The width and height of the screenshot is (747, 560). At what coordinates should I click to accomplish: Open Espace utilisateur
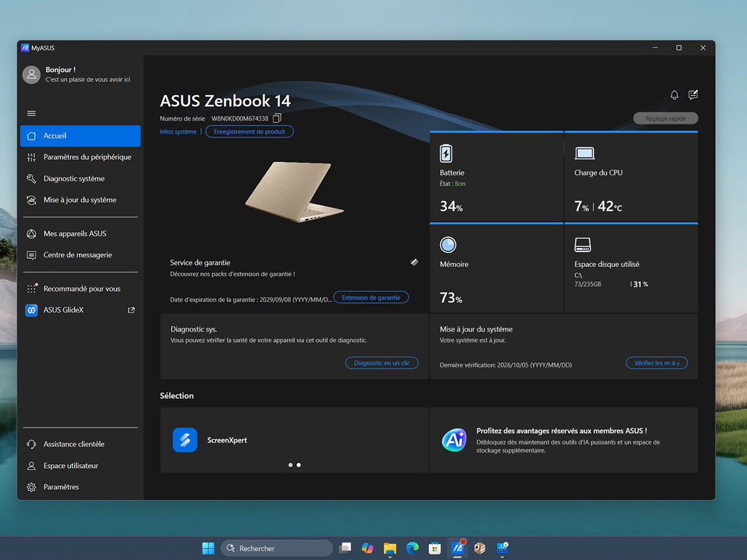(x=80, y=465)
